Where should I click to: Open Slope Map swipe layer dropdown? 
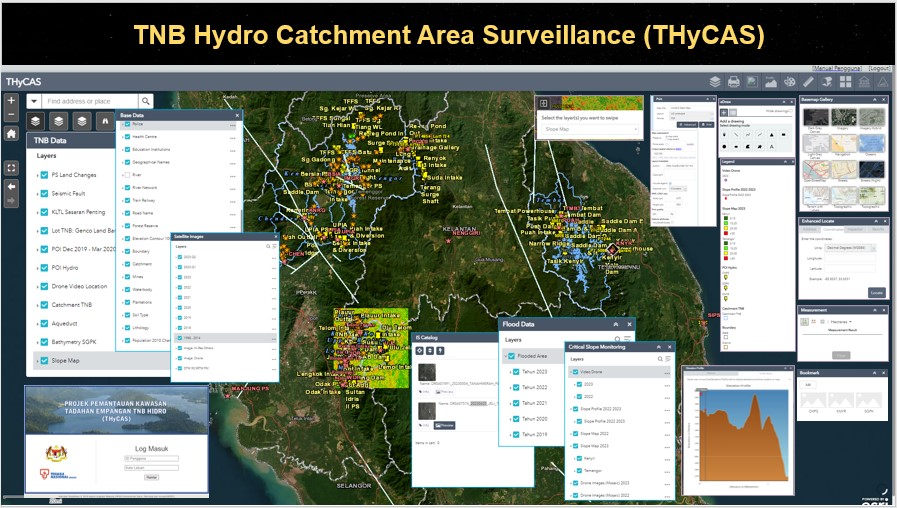coord(589,129)
